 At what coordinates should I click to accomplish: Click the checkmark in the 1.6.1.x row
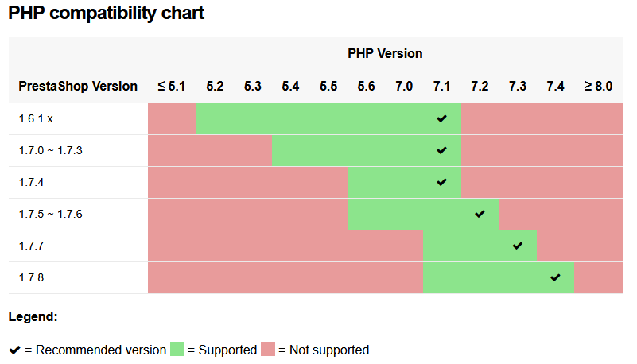point(442,118)
